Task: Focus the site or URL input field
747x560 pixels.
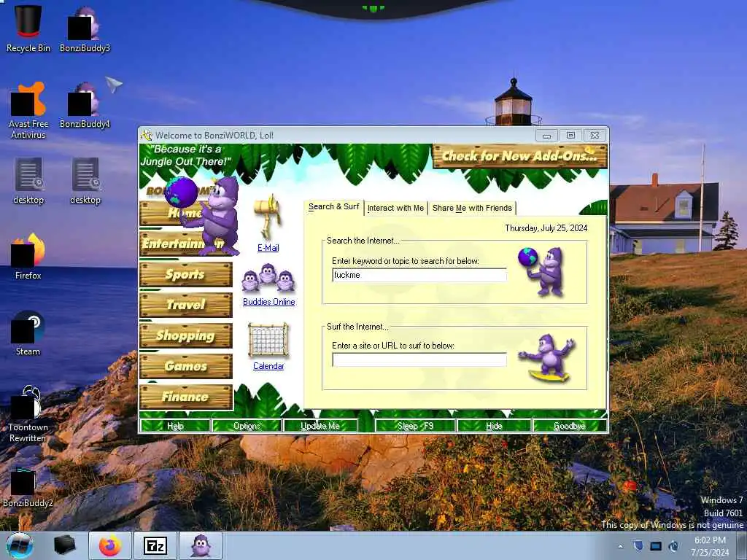Action: coord(419,359)
